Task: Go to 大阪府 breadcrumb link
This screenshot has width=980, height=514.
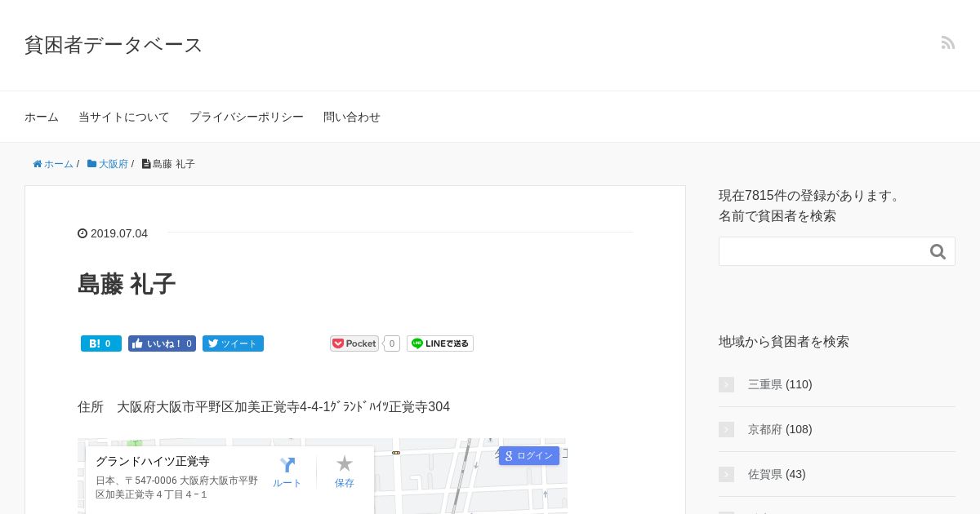Action: 114,164
